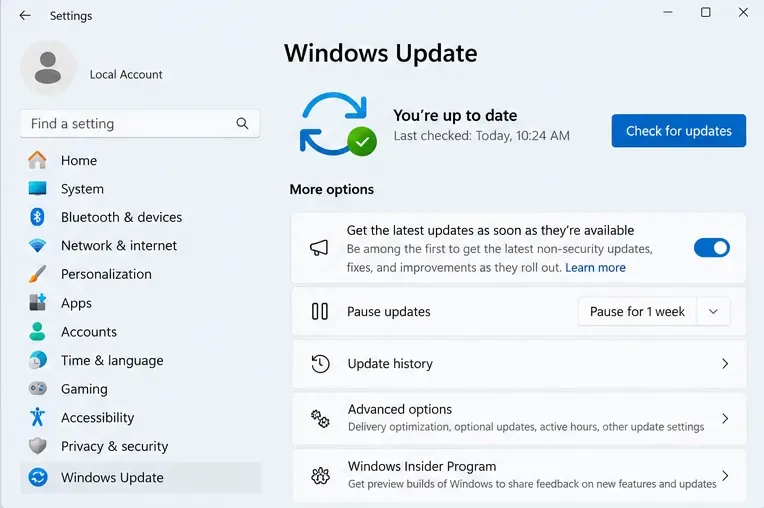
Task: Open the Advanced options row
Action: 519,418
